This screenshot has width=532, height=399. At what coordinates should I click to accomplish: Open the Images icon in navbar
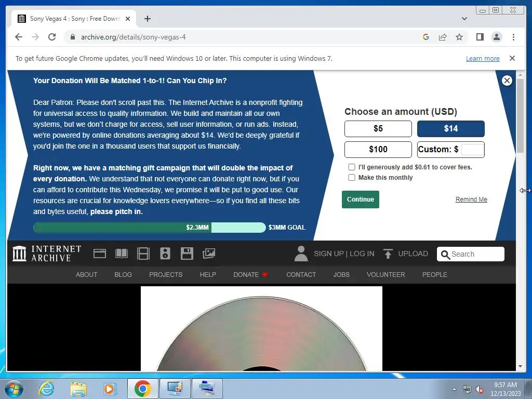tap(209, 254)
